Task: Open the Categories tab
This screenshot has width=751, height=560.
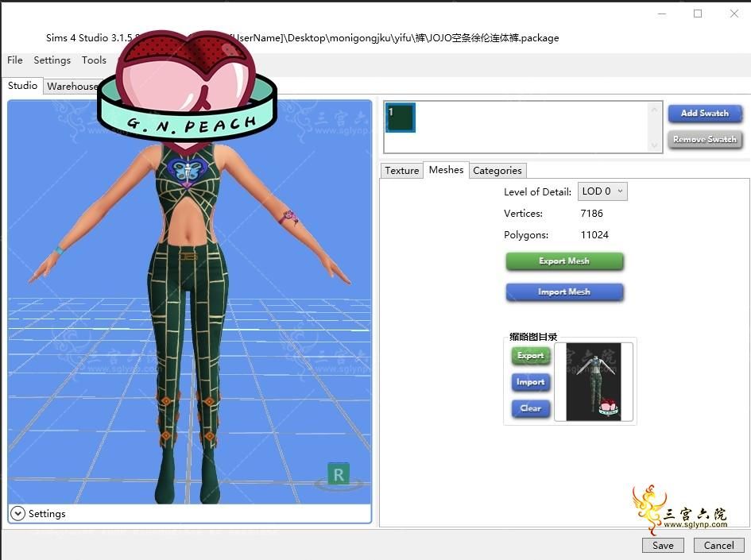Action: pyautogui.click(x=497, y=171)
